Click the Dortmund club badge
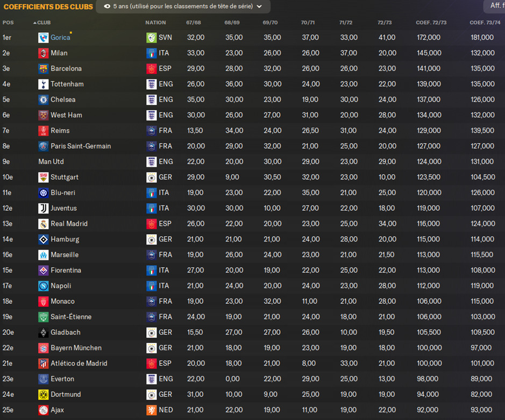Viewport: 505px width, 420px height. [x=43, y=395]
